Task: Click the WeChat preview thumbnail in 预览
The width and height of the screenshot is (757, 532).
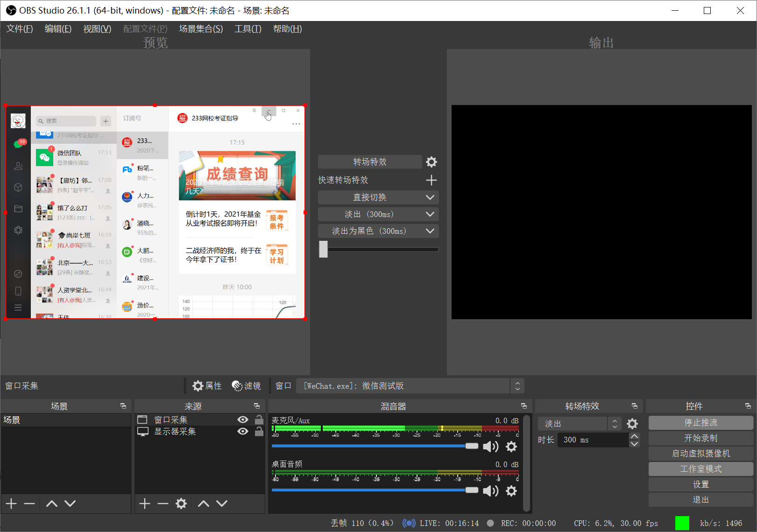Action: pos(155,212)
